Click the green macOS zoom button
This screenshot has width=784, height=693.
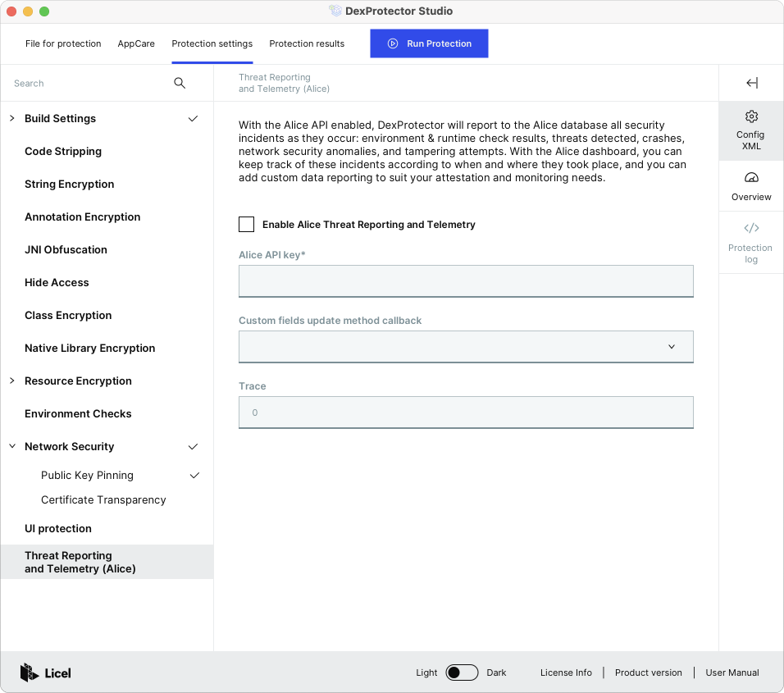pyautogui.click(x=44, y=11)
